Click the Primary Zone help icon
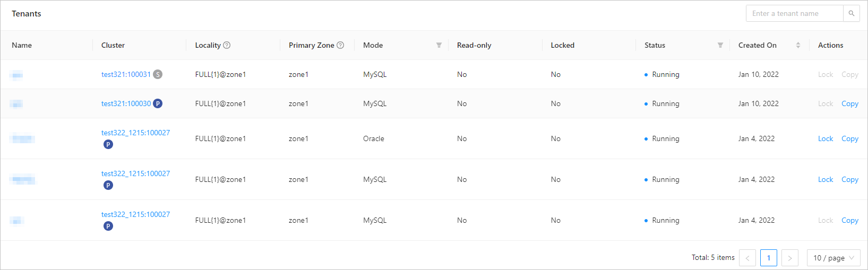This screenshot has width=868, height=270. 340,45
